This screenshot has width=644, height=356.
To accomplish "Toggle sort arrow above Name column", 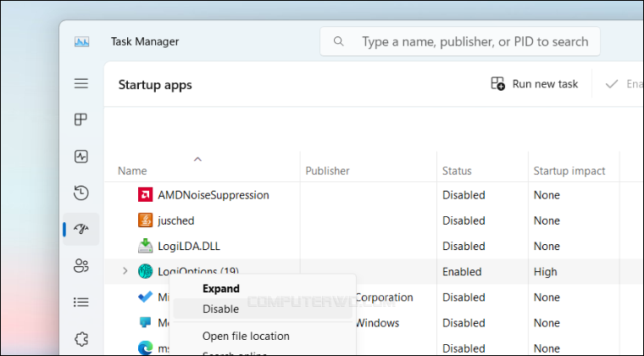I will pos(197,159).
